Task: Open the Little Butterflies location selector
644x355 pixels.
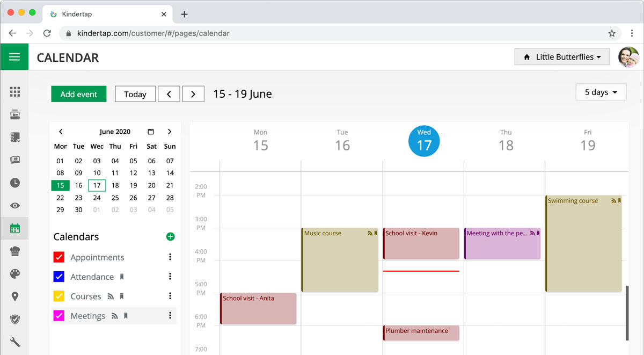Action: (561, 56)
